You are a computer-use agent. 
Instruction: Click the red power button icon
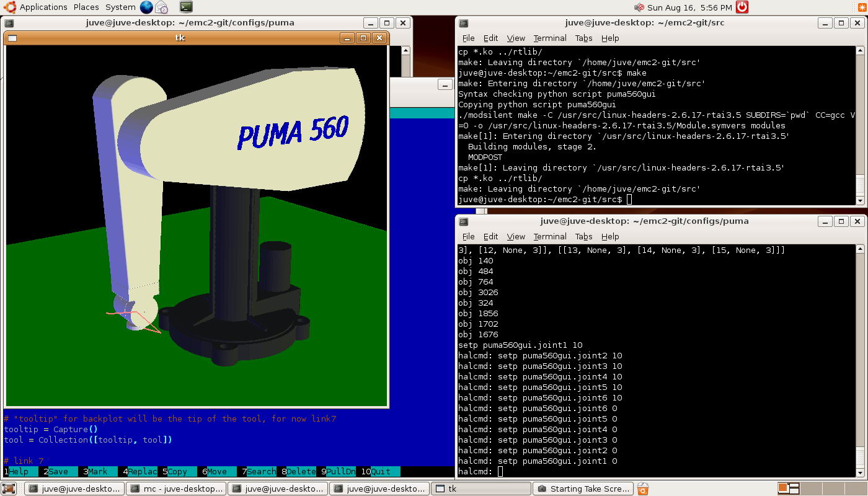(x=742, y=7)
